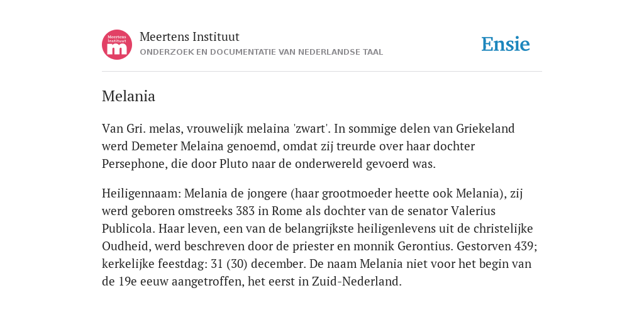Image resolution: width=644 pixels, height=322 pixels.
Task: Click the word 'Demeter' in first paragraph
Action: click(x=155, y=146)
